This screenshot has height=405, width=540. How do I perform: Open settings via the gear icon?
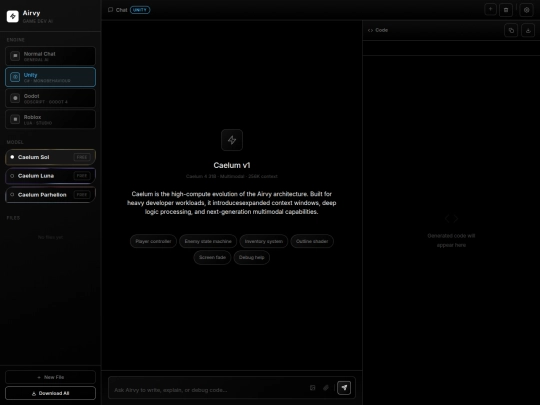[527, 10]
